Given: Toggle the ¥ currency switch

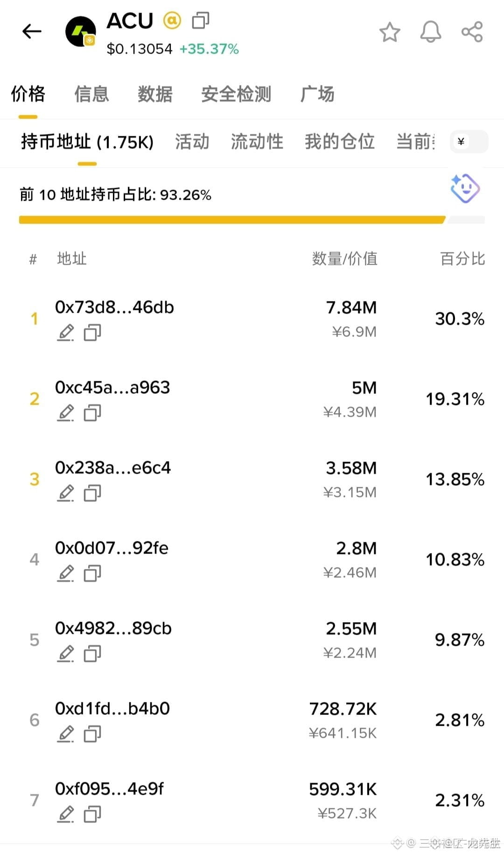Looking at the screenshot, I should 469,141.
